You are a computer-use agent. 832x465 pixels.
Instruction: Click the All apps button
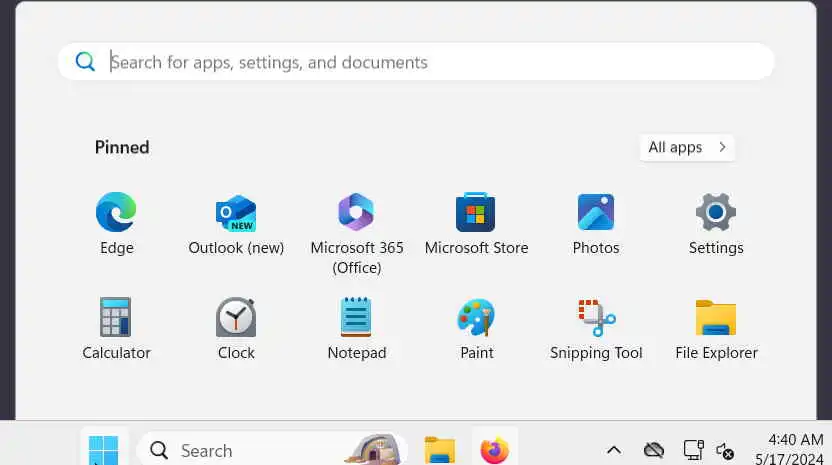[687, 148]
